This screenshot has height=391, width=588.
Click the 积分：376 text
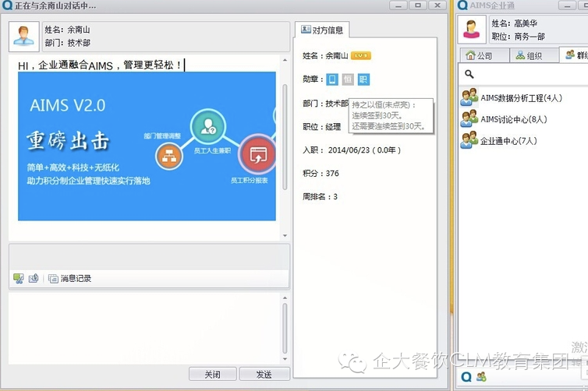tap(321, 173)
